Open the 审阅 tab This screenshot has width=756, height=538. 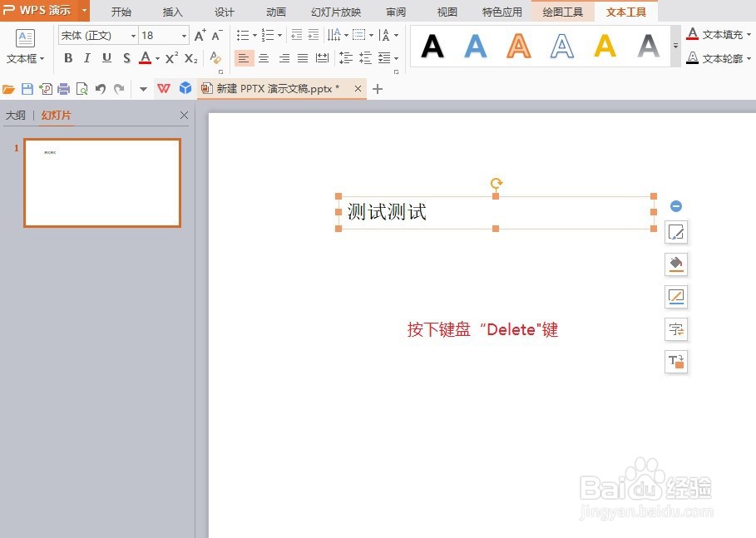click(396, 12)
